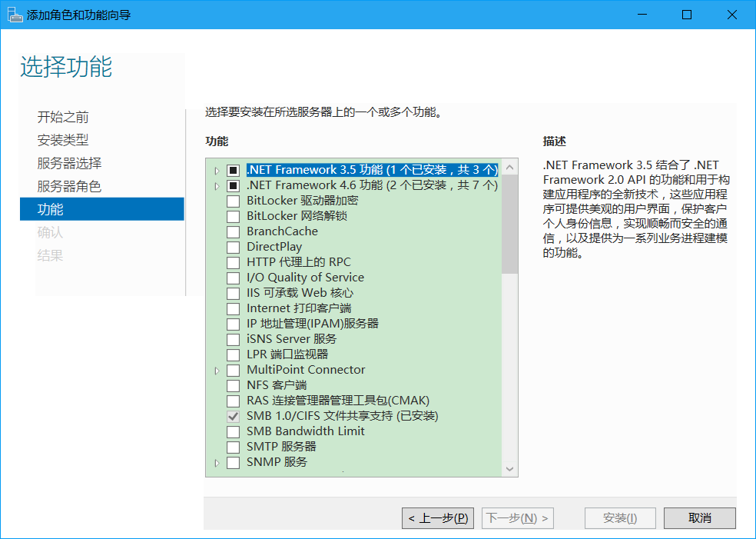Maximize the wizard window
Image resolution: width=756 pixels, height=539 pixels.
point(687,15)
